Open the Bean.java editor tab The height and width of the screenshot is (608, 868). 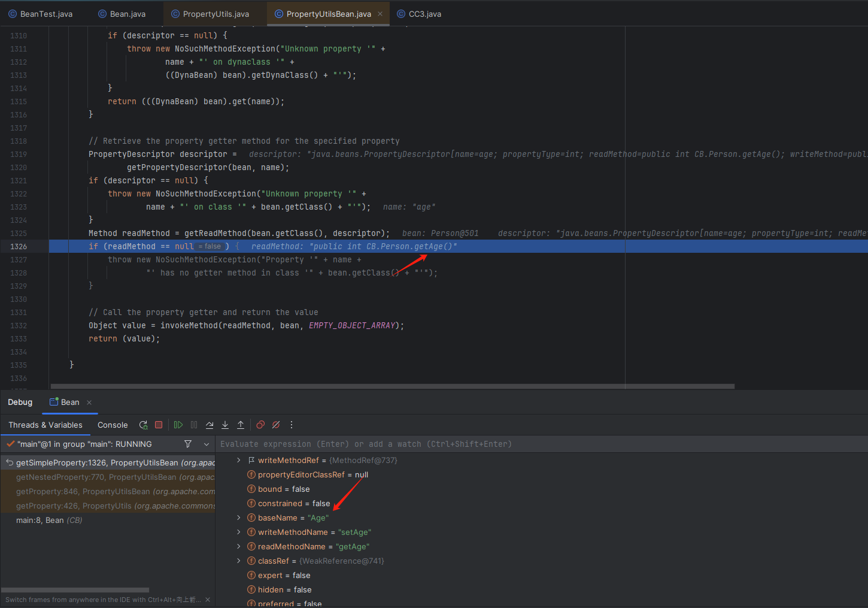click(x=122, y=14)
